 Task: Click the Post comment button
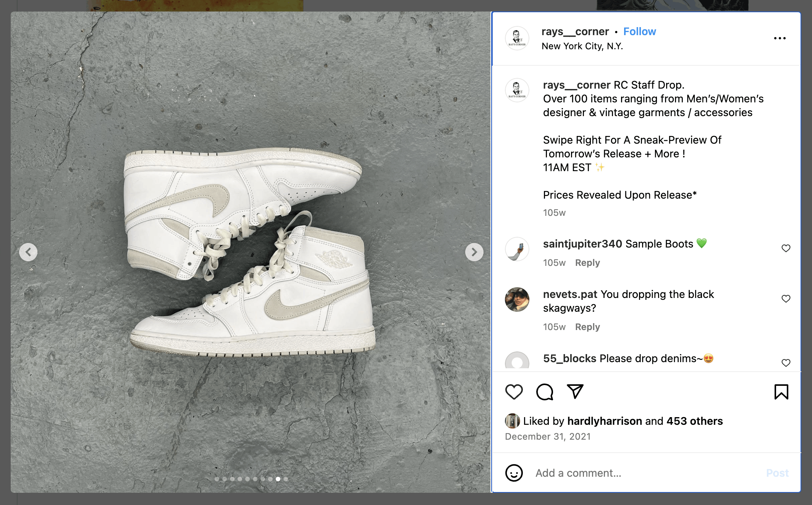click(777, 473)
